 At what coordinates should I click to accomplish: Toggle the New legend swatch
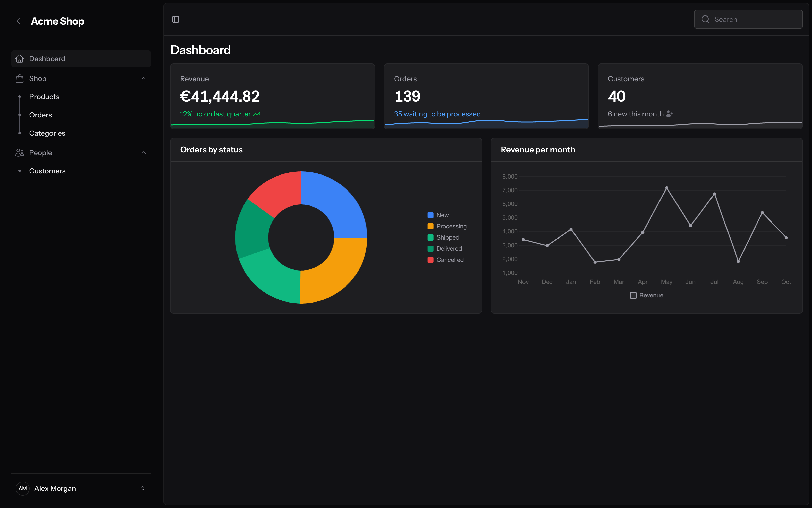(x=431, y=215)
